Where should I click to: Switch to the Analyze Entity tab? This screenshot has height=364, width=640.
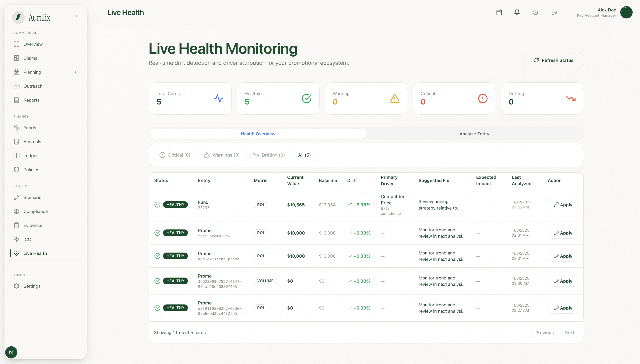coord(474,134)
